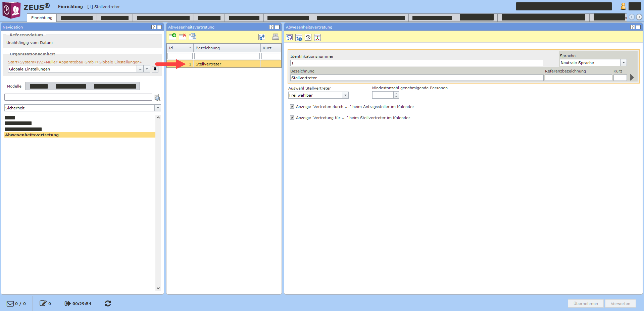Increase Mindestanzahl genehmigende Personen spinner

point(396,94)
